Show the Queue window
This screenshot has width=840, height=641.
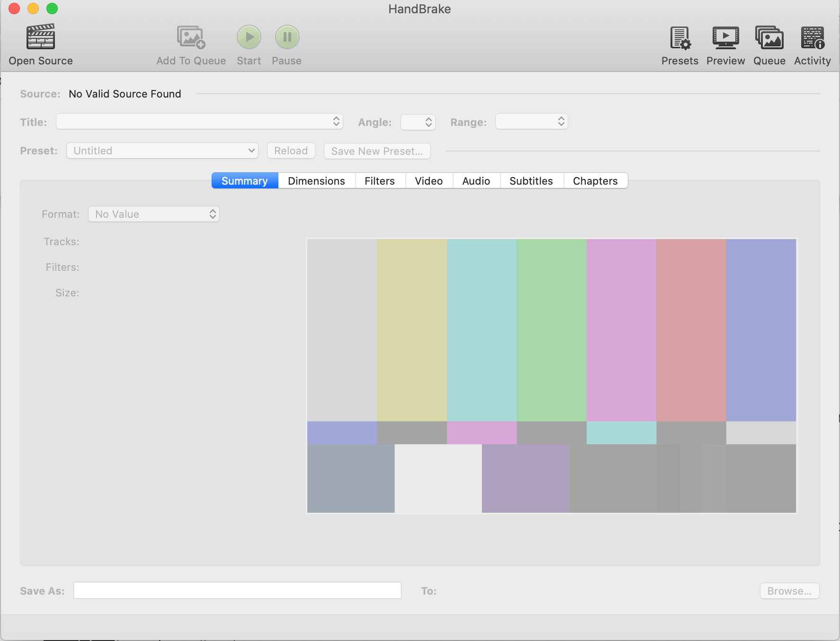click(x=769, y=37)
